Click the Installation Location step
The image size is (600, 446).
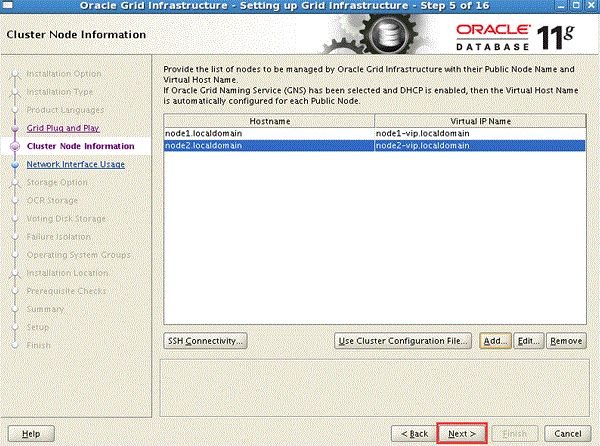pos(67,273)
